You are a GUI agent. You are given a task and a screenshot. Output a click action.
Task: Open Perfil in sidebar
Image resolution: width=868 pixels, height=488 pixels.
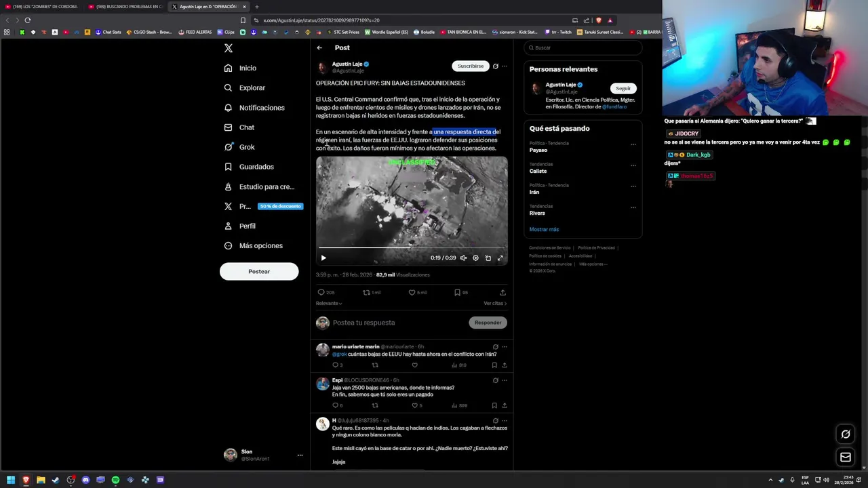click(x=239, y=226)
